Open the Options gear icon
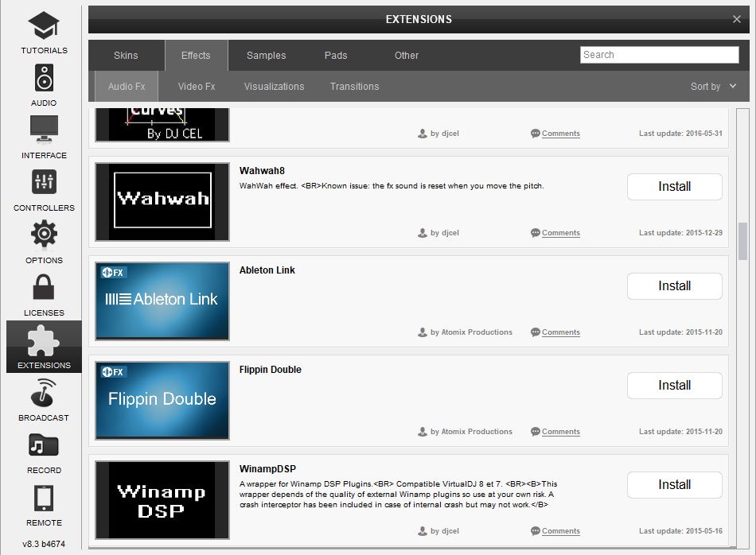Viewport: 756px width, 555px height. coord(44,234)
